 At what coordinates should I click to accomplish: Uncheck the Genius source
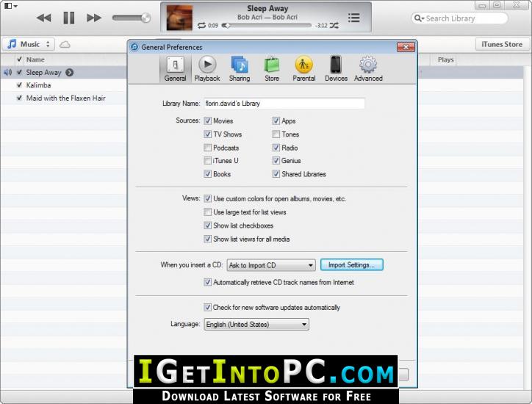(x=276, y=160)
